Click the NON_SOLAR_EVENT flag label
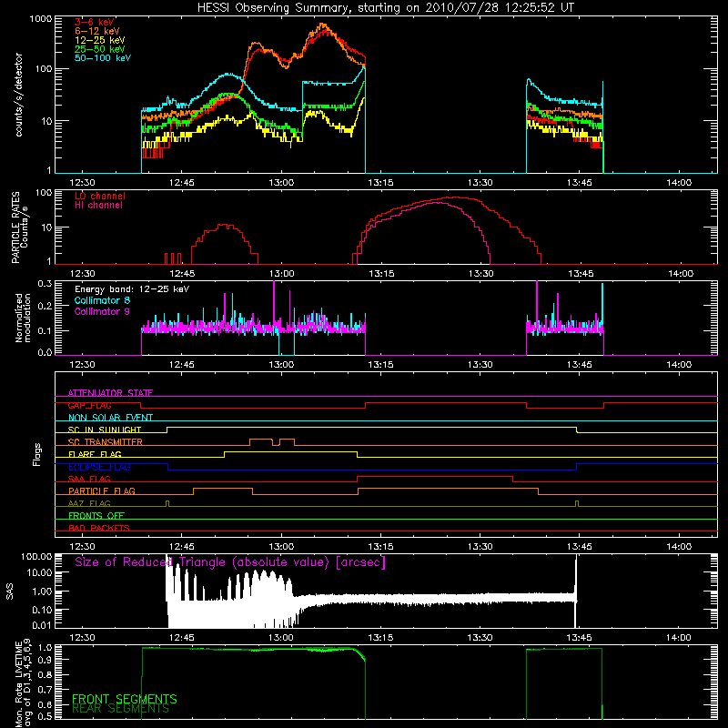Screen dimensions: 728x728 pos(110,418)
